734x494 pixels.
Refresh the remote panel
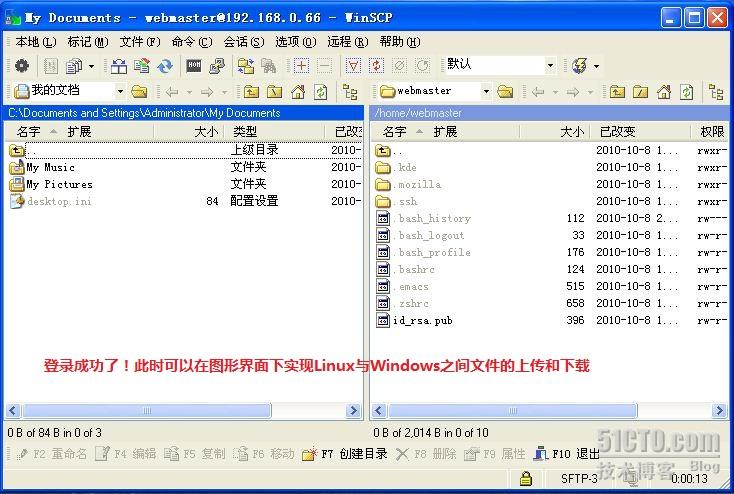pos(687,92)
